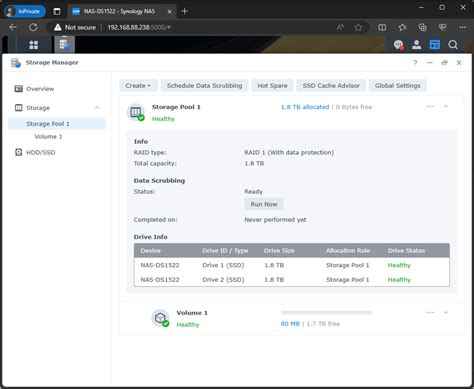
Task: Open the Create dropdown
Action: pos(138,86)
